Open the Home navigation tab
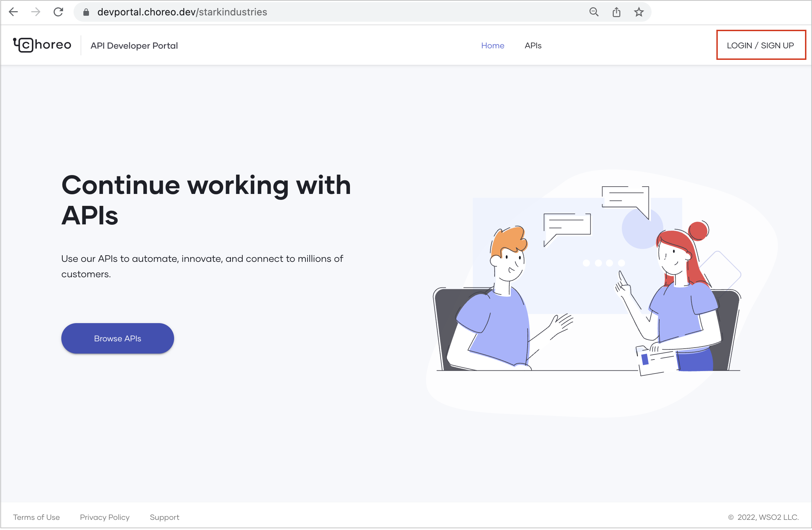 [493, 46]
